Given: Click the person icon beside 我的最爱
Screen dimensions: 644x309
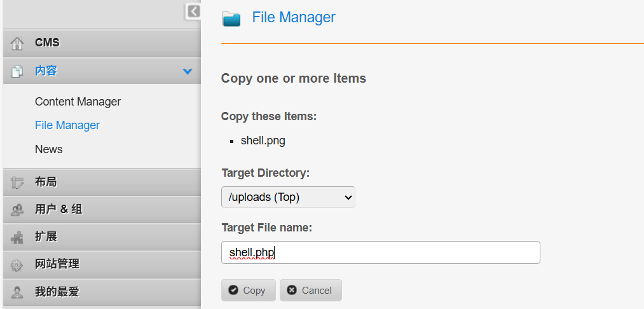Looking at the screenshot, I should click(18, 292).
